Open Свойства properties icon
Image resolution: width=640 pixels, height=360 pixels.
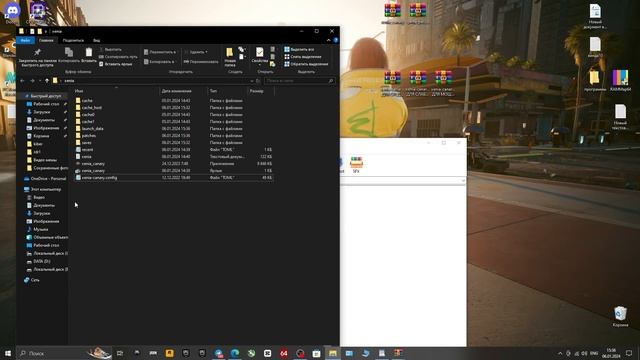(260, 56)
